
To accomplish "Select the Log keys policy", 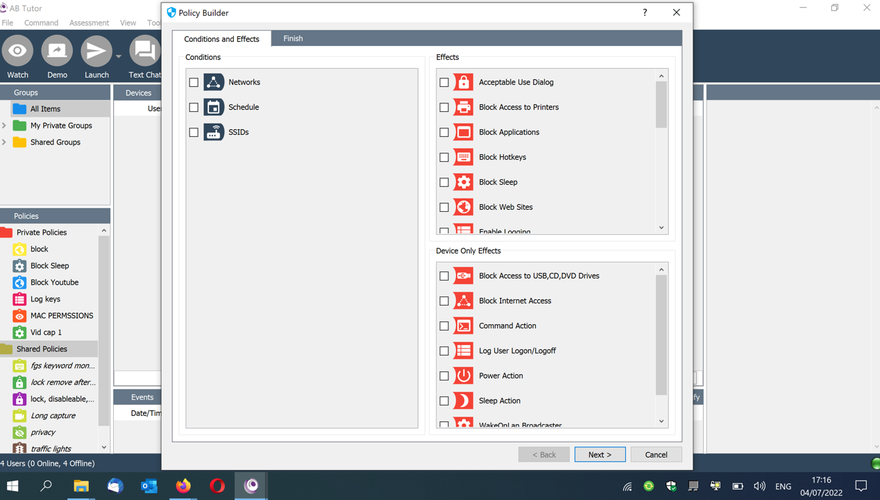I will (x=45, y=299).
